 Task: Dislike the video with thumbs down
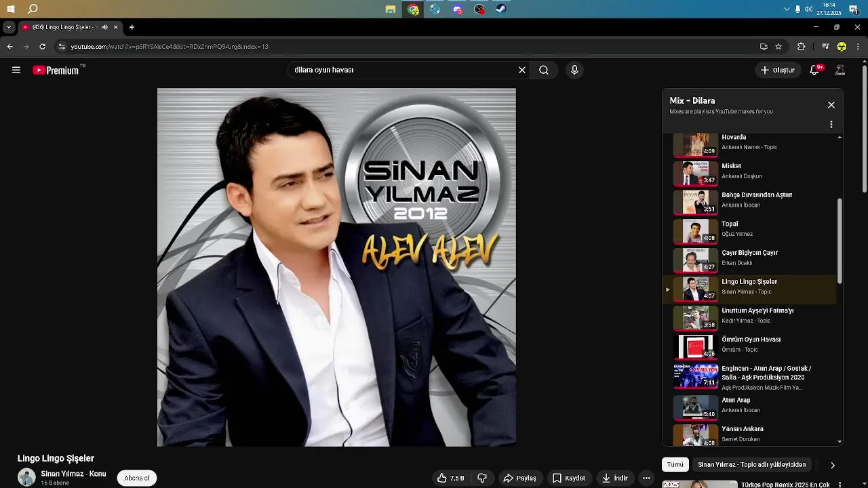pyautogui.click(x=482, y=478)
